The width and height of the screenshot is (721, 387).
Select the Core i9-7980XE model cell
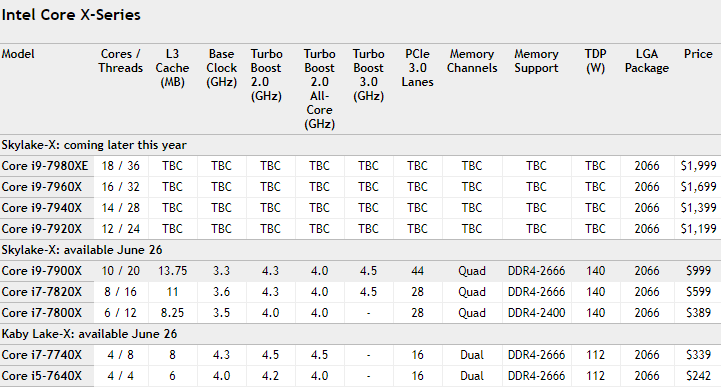tap(45, 165)
